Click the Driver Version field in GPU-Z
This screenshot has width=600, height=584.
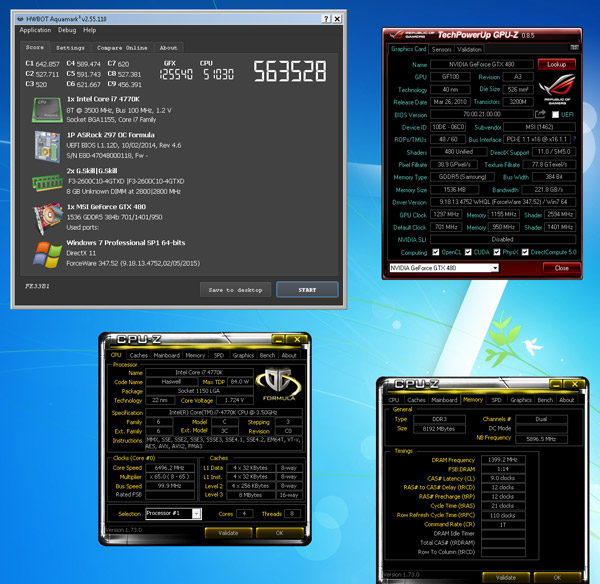click(503, 202)
